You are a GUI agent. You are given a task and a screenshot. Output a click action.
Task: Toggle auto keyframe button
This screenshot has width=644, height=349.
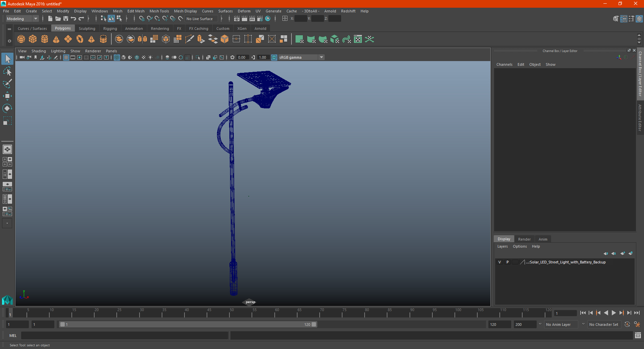coord(627,325)
